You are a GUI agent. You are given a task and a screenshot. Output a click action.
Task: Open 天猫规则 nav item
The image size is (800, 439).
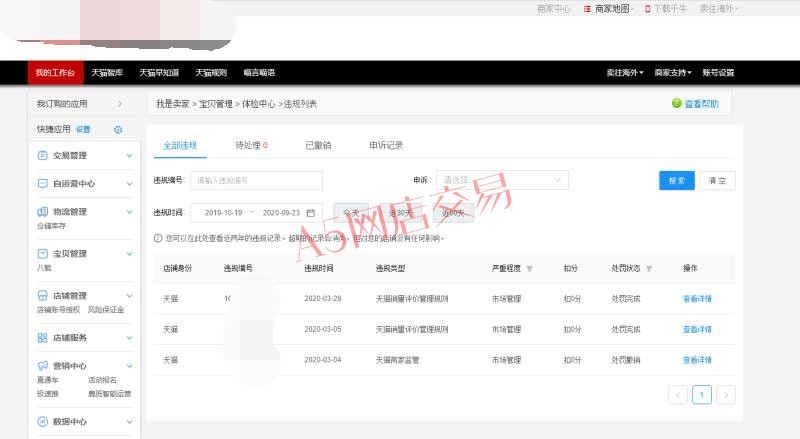pos(211,72)
